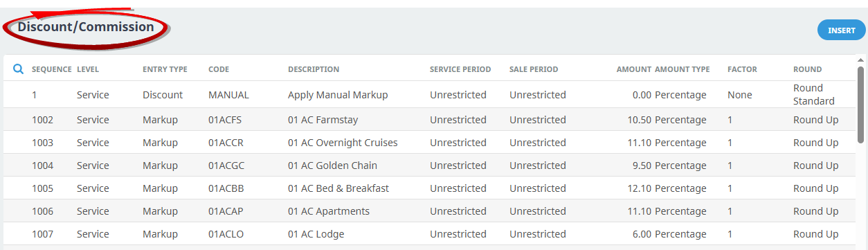Select the 01 AC Farmstay row
Viewport: 868px width, 250px height.
click(x=429, y=120)
